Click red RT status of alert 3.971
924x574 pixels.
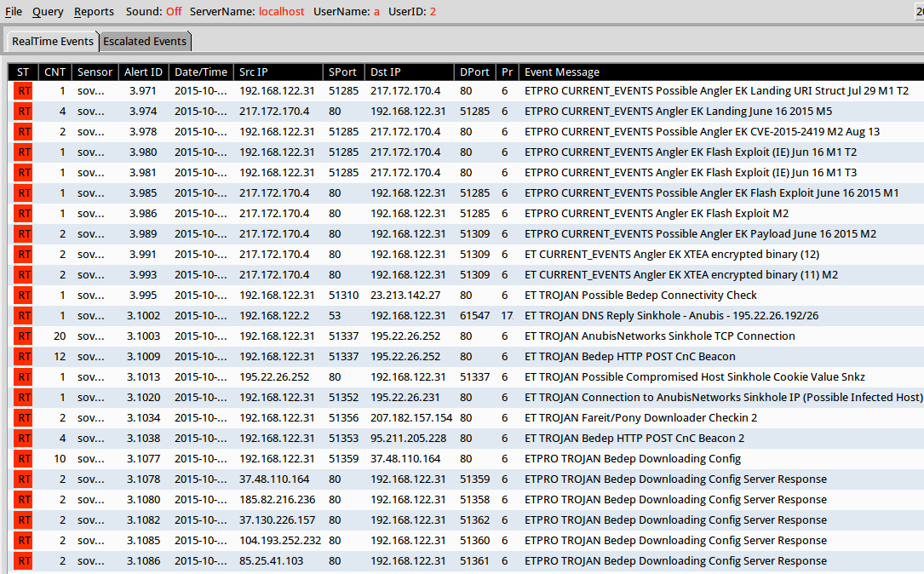coord(24,90)
